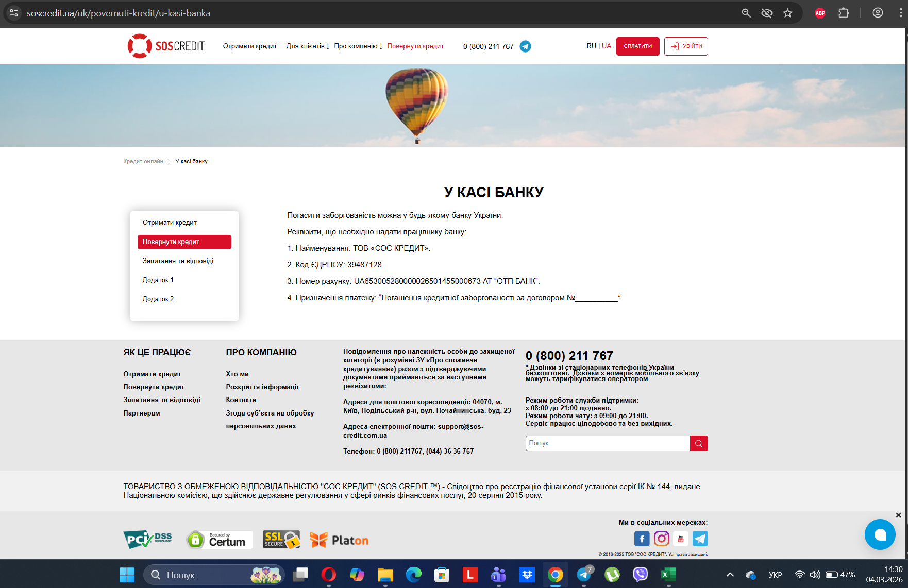Open footer link 'Розкриття інформації'
Image resolution: width=908 pixels, height=588 pixels.
(262, 387)
